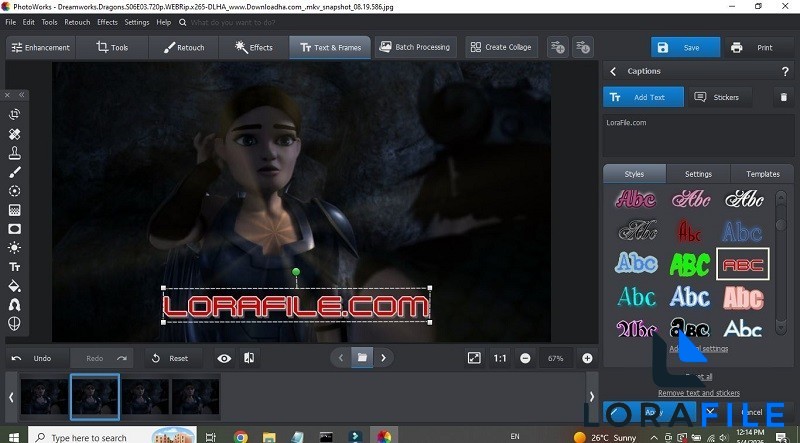Choose the pink script Abc style

point(690,199)
